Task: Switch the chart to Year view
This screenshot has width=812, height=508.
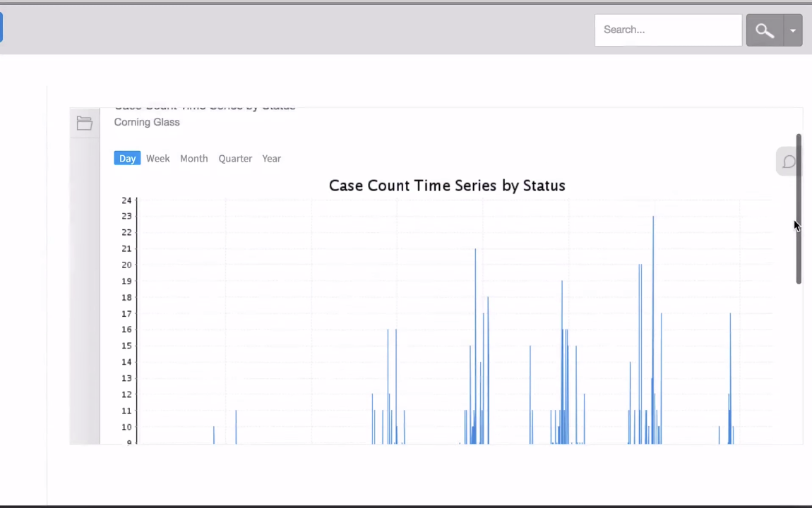Action: click(271, 158)
